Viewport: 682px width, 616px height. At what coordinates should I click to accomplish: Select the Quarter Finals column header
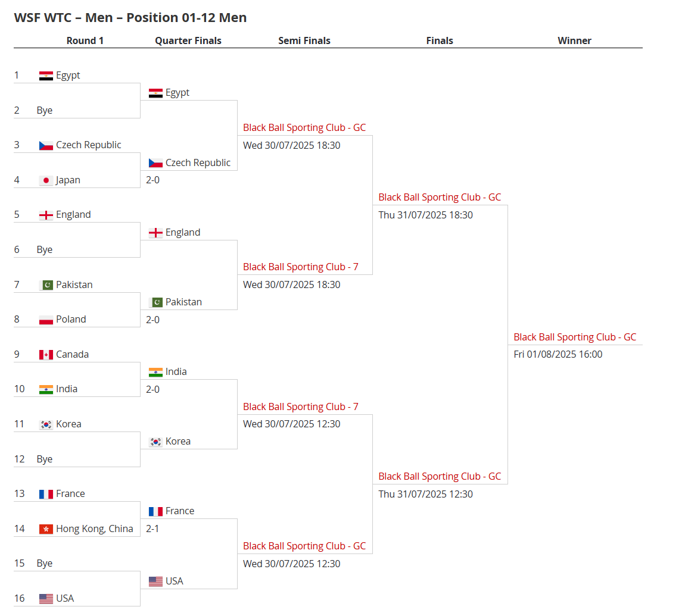188,40
